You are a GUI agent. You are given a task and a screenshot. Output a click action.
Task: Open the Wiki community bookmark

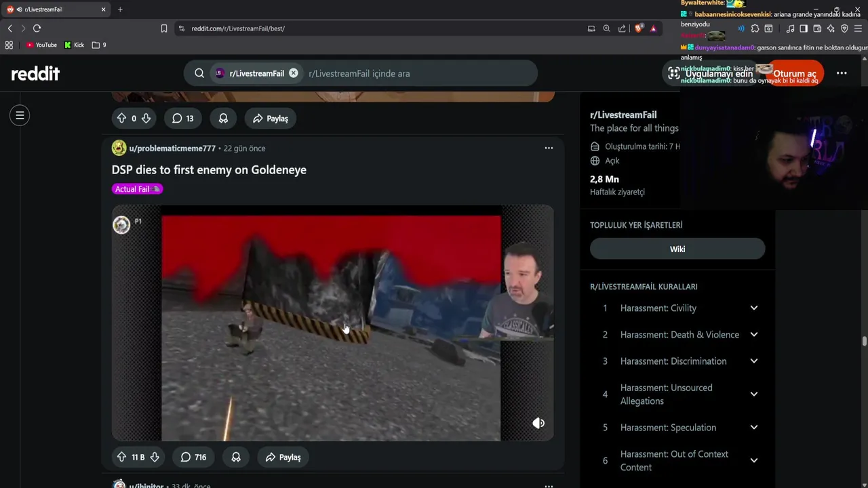click(677, 249)
